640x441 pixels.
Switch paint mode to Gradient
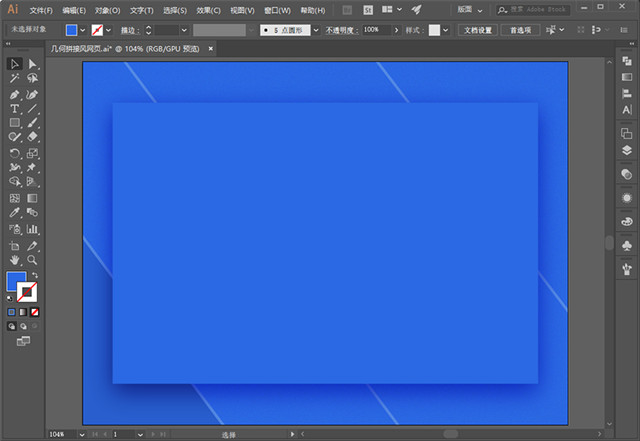pyautogui.click(x=24, y=312)
